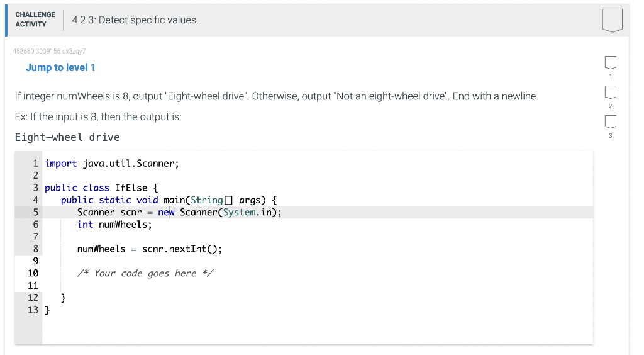Place cursor on empty line 11 of editor
The image size is (644, 355).
coord(316,286)
